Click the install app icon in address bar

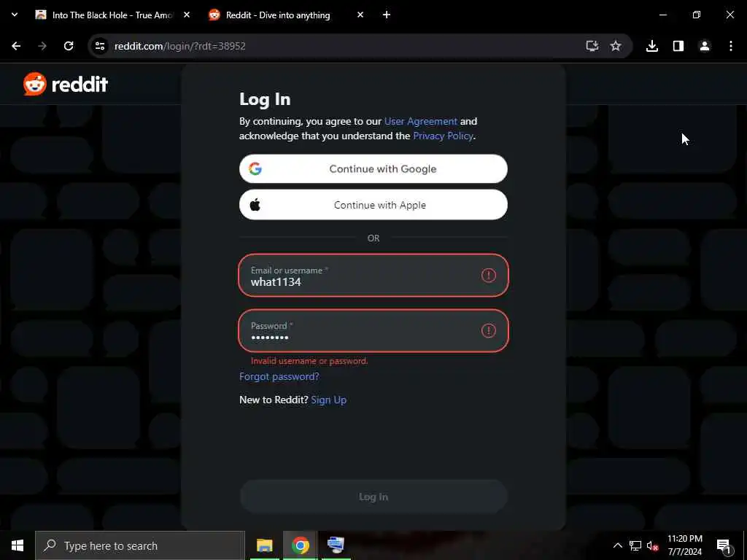(592, 46)
